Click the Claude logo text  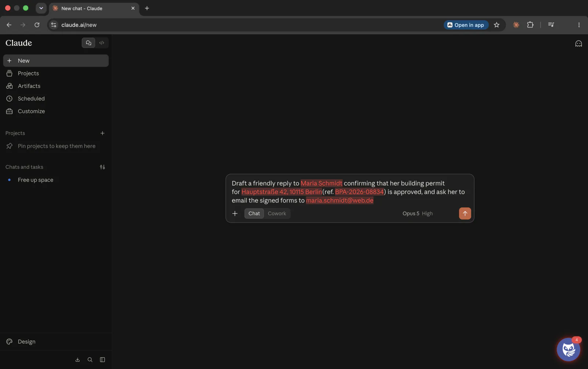[19, 43]
